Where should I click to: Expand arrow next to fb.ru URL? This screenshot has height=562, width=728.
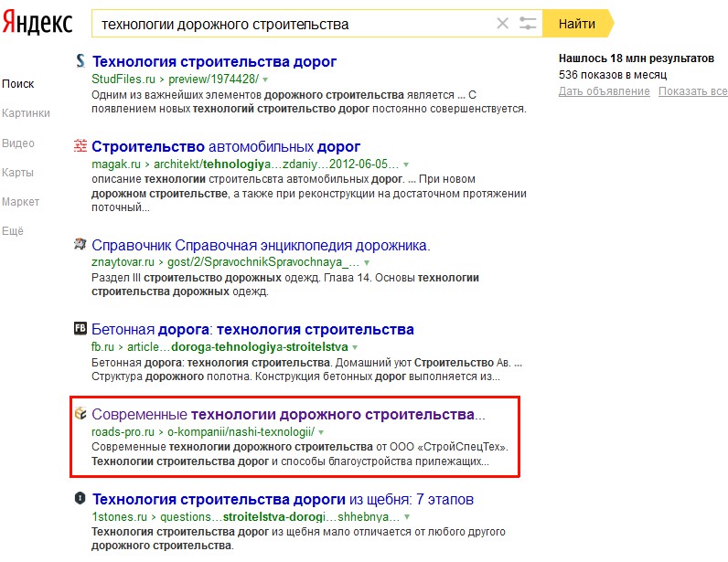(355, 347)
